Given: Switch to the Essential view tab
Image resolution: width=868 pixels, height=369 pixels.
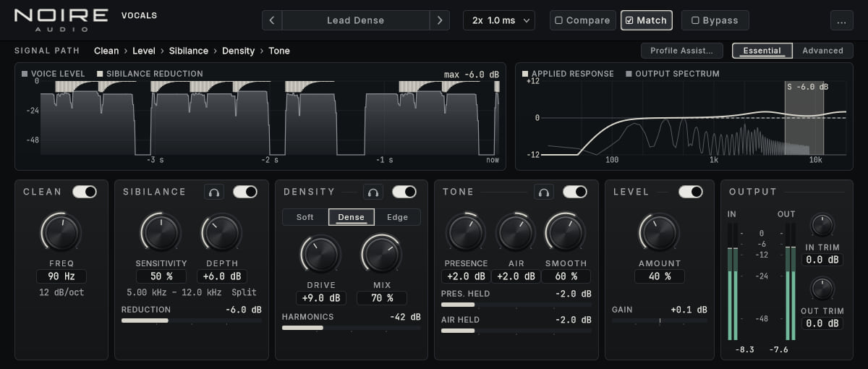Looking at the screenshot, I should (x=762, y=51).
